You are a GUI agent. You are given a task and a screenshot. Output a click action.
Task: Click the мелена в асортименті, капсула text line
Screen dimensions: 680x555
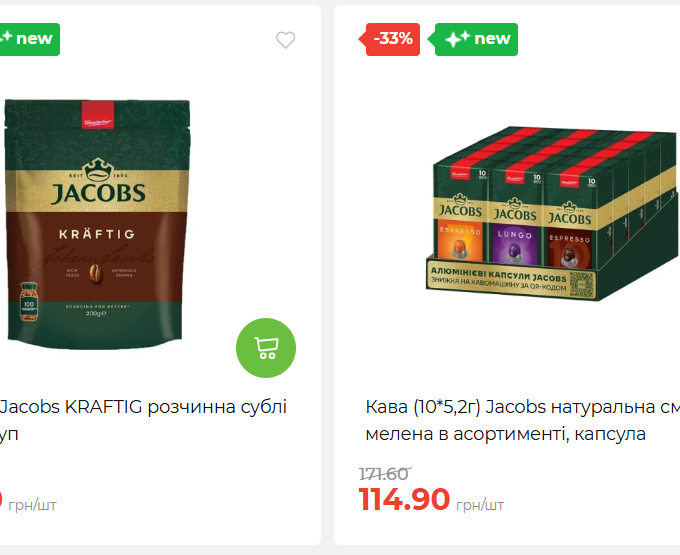click(x=506, y=434)
